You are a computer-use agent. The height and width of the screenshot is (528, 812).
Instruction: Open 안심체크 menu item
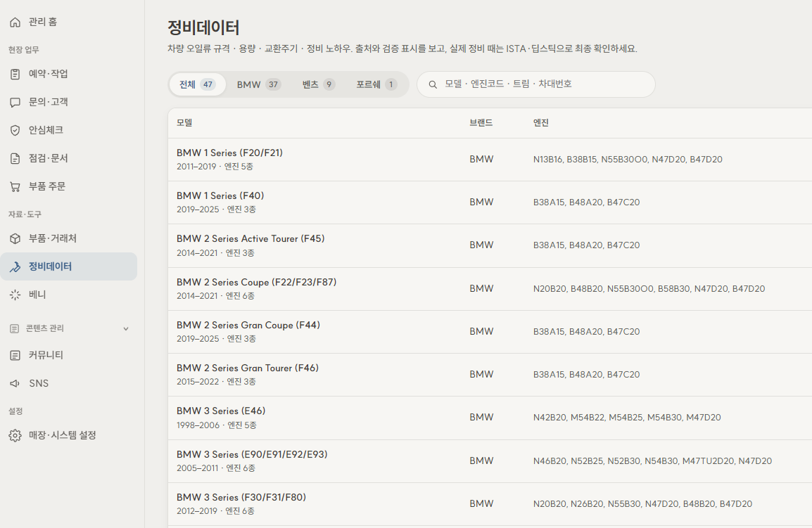point(46,130)
